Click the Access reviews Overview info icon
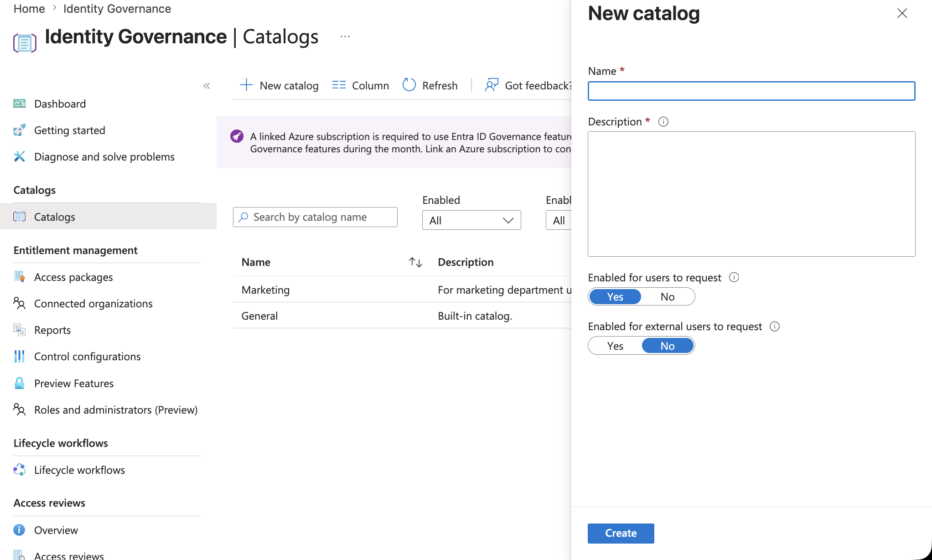932x560 pixels. (19, 530)
